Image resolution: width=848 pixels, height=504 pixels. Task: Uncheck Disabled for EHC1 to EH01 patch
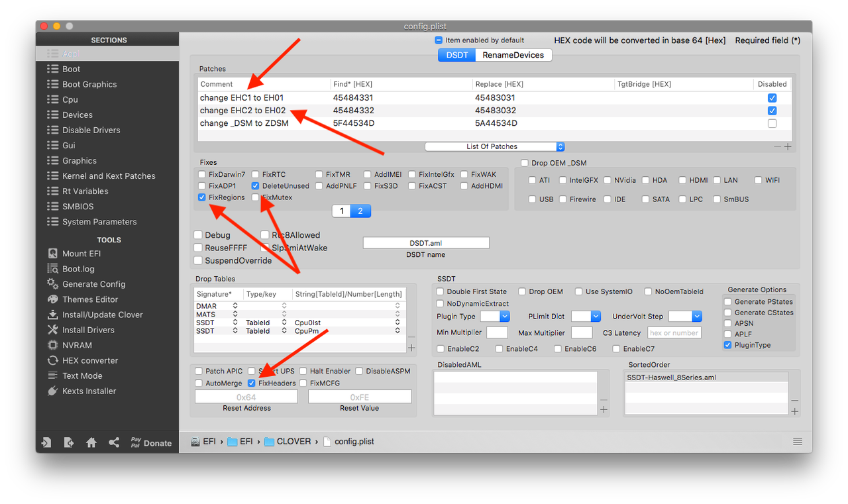click(772, 98)
